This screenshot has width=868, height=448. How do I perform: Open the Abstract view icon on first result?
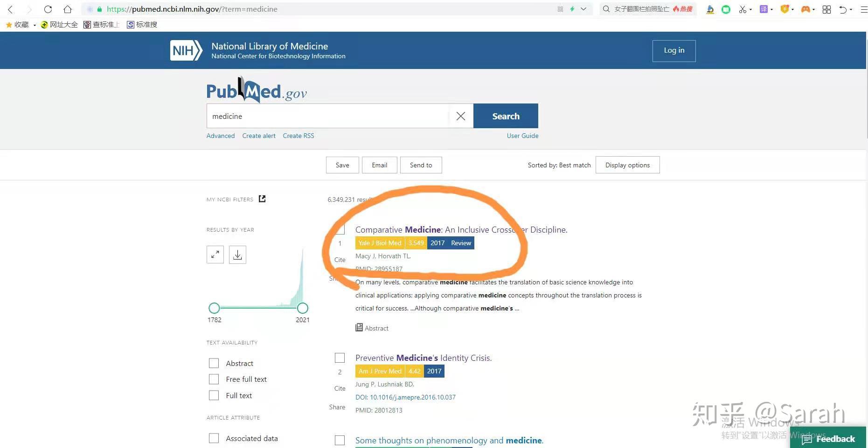[x=359, y=328]
